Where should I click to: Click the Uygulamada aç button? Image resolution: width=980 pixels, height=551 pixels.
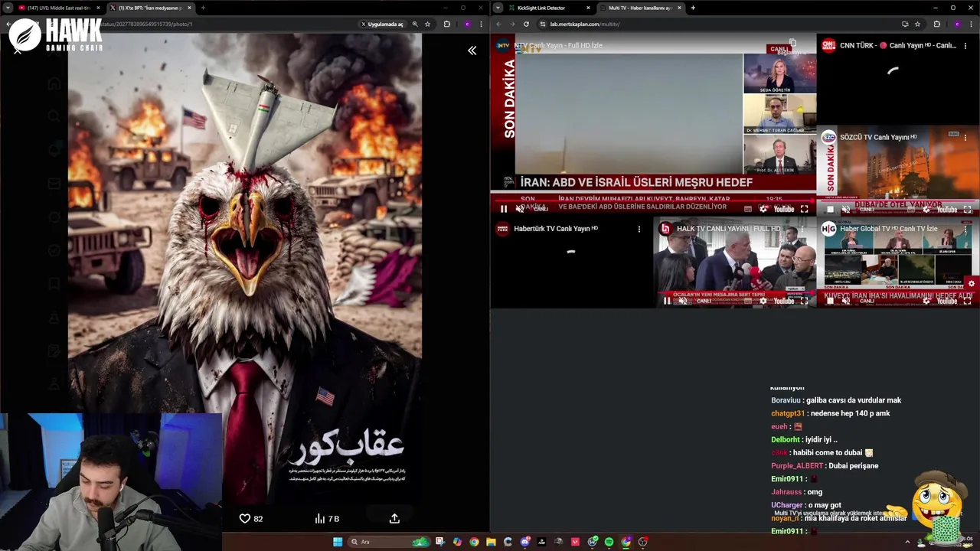[382, 24]
